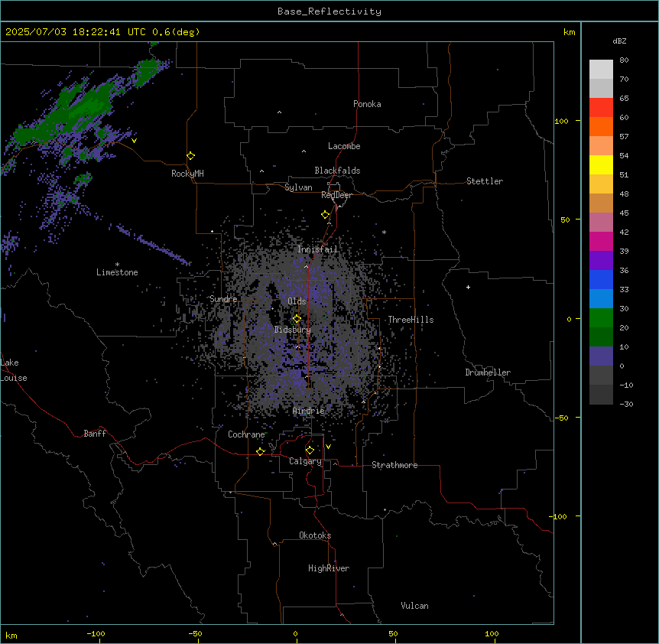Click the white plus marker northwest of Drumheller
This screenshot has height=644, width=659.
pyautogui.click(x=468, y=287)
